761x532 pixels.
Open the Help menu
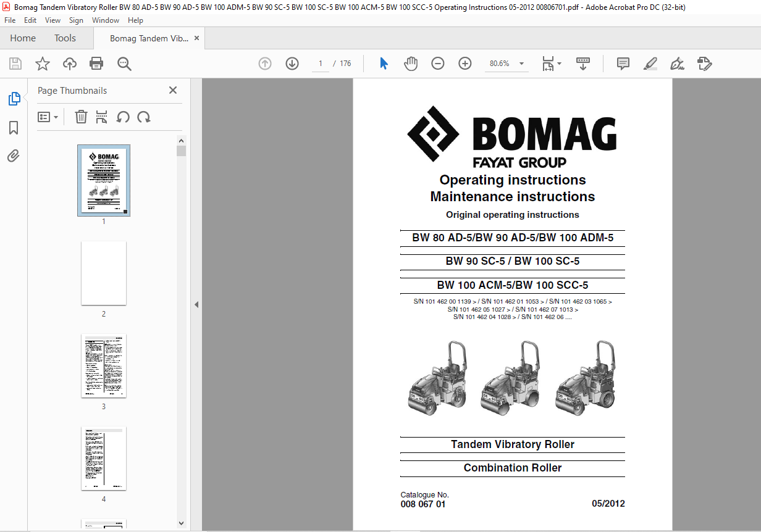pyautogui.click(x=135, y=20)
